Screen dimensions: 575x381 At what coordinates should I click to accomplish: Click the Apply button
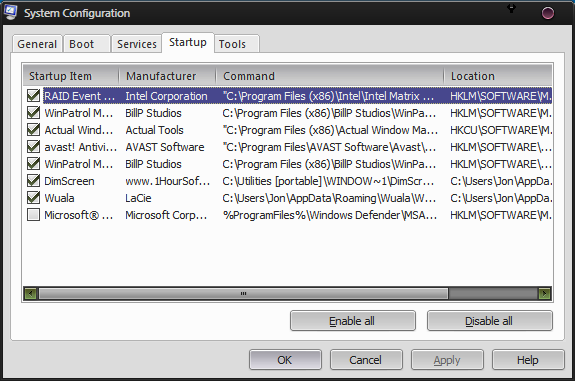(x=447, y=360)
